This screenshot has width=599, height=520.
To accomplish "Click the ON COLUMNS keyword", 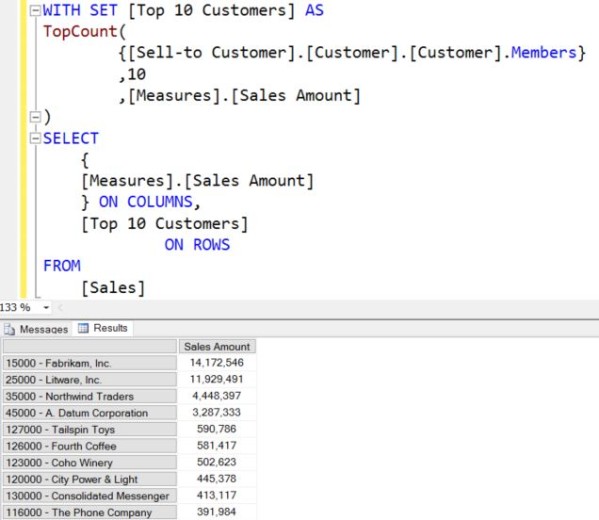I will coord(146,202).
